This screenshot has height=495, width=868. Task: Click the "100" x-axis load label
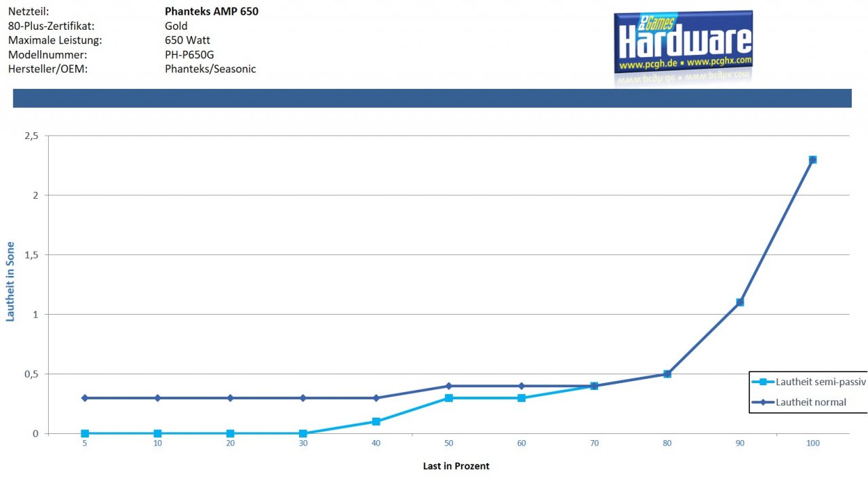click(x=813, y=443)
